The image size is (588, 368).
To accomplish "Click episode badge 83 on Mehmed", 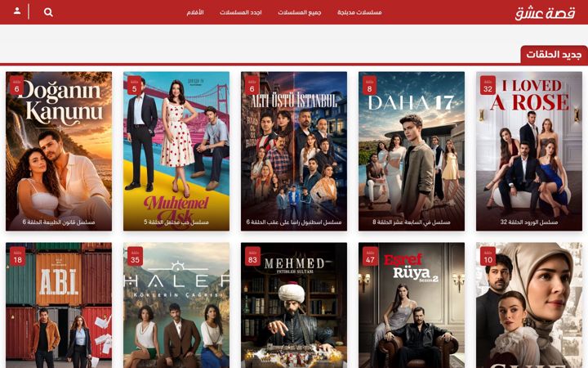I will pos(252,257).
